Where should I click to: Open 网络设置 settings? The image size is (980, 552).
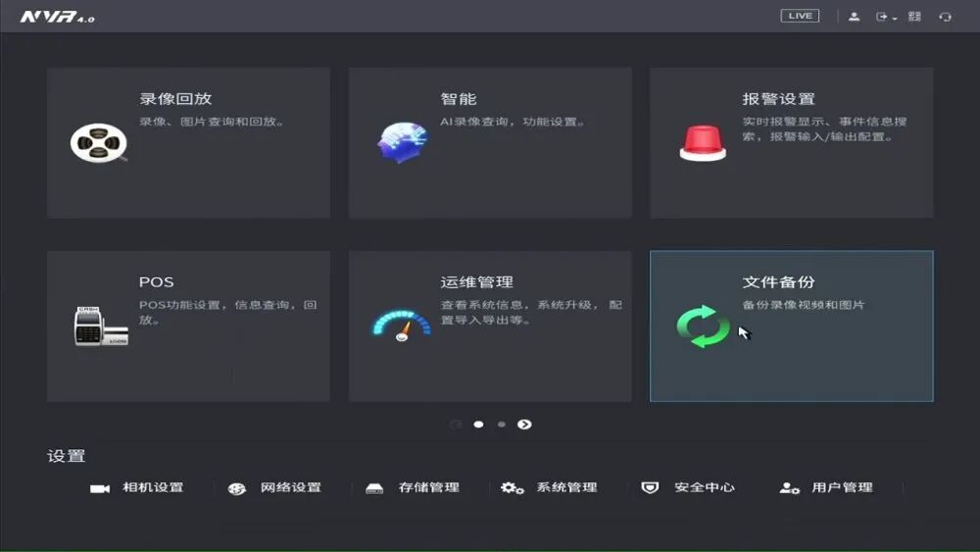[291, 487]
